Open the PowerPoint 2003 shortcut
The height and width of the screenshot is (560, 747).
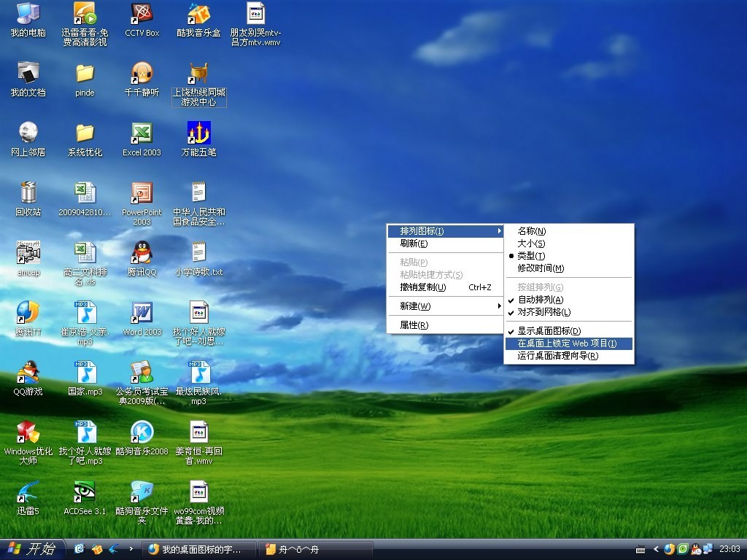click(142, 195)
